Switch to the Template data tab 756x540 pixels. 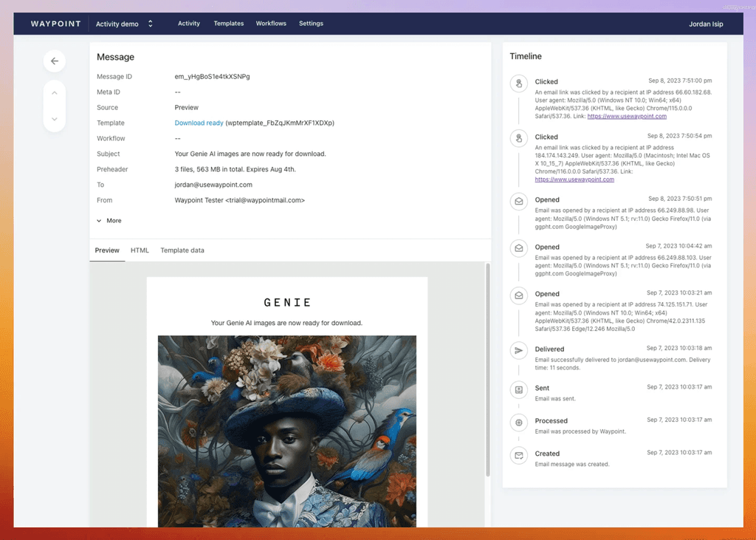182,250
